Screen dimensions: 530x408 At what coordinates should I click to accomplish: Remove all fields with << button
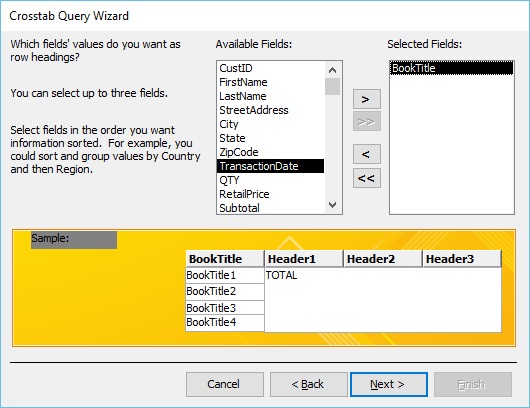pyautogui.click(x=367, y=178)
